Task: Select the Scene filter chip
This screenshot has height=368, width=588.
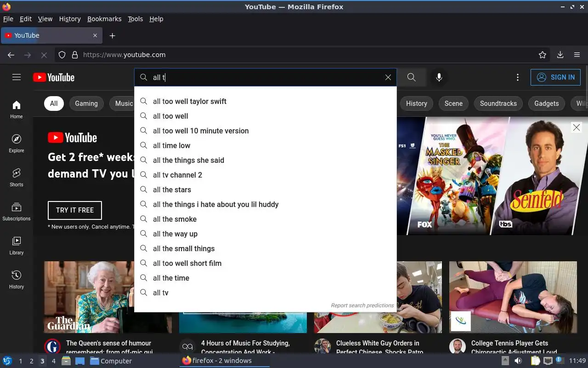Action: (453, 103)
